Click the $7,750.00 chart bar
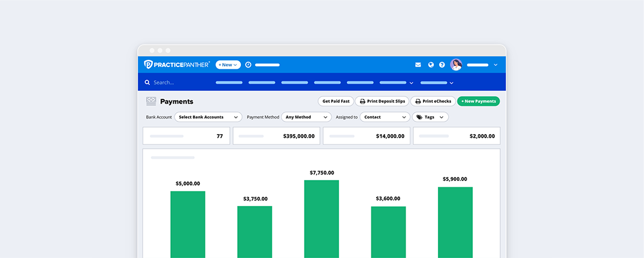The width and height of the screenshot is (644, 258). (x=321, y=218)
